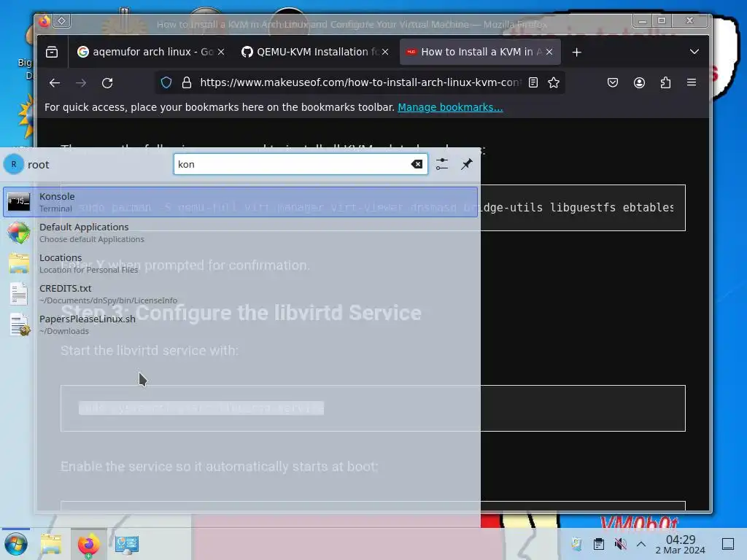Open Firefox account menu

(x=639, y=83)
